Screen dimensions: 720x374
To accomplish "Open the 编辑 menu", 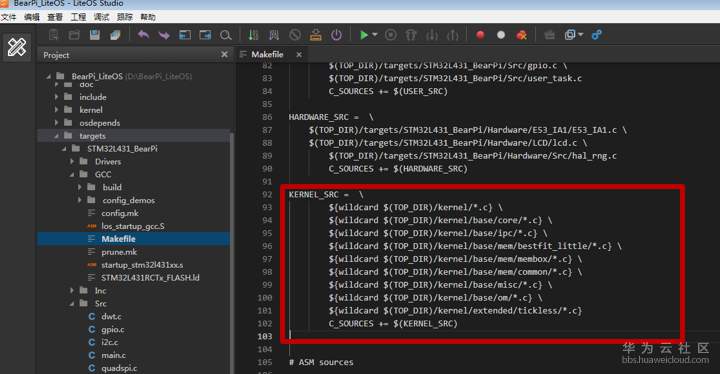I will (x=32, y=17).
